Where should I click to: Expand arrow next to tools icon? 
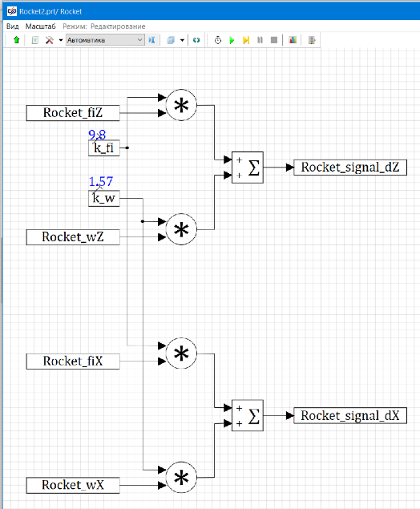click(61, 40)
